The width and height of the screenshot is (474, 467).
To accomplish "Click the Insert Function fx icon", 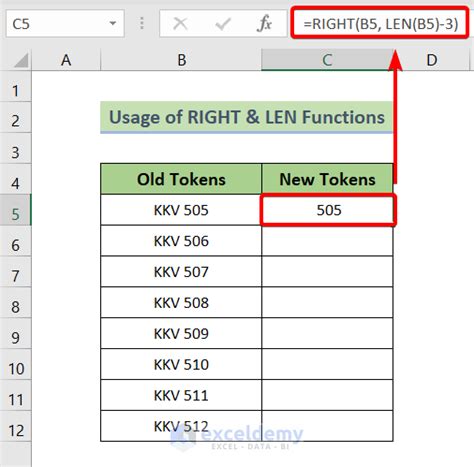I will point(264,24).
